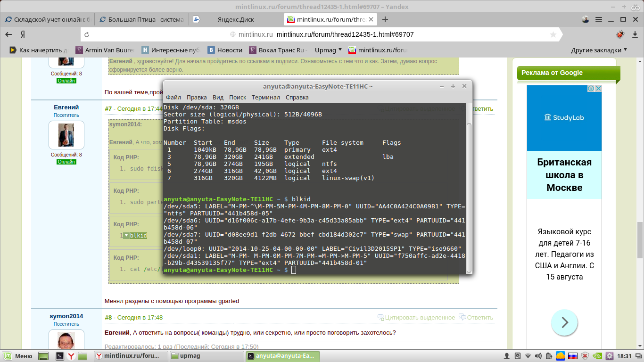The image size is (644, 362).
Task: Click the ladybug extension icon
Action: point(620,34)
